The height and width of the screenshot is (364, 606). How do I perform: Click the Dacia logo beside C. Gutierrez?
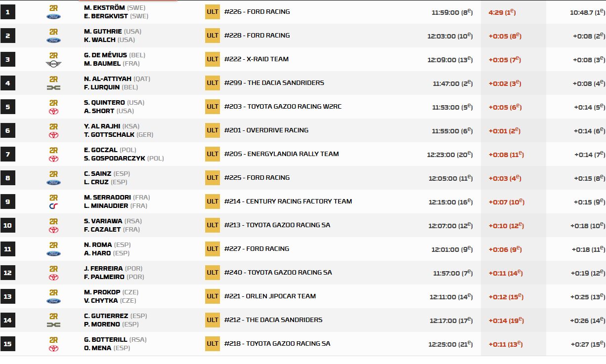[x=53, y=324]
